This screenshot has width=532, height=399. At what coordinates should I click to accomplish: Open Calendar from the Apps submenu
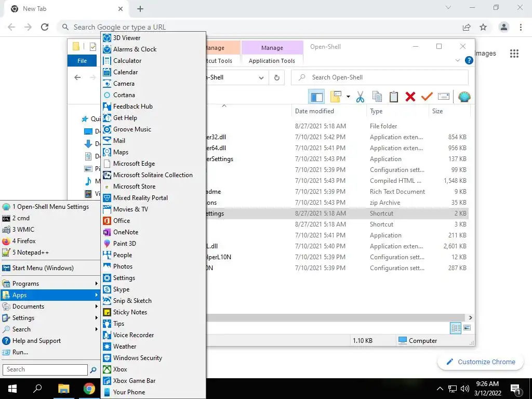[153, 72]
